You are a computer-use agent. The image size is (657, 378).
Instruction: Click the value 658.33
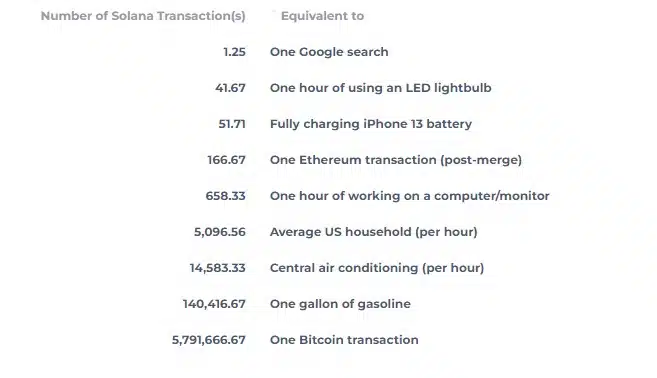click(225, 196)
